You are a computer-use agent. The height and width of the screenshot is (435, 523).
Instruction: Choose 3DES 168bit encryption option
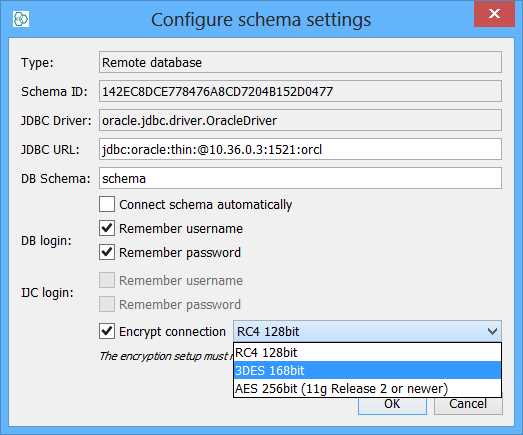(367, 371)
